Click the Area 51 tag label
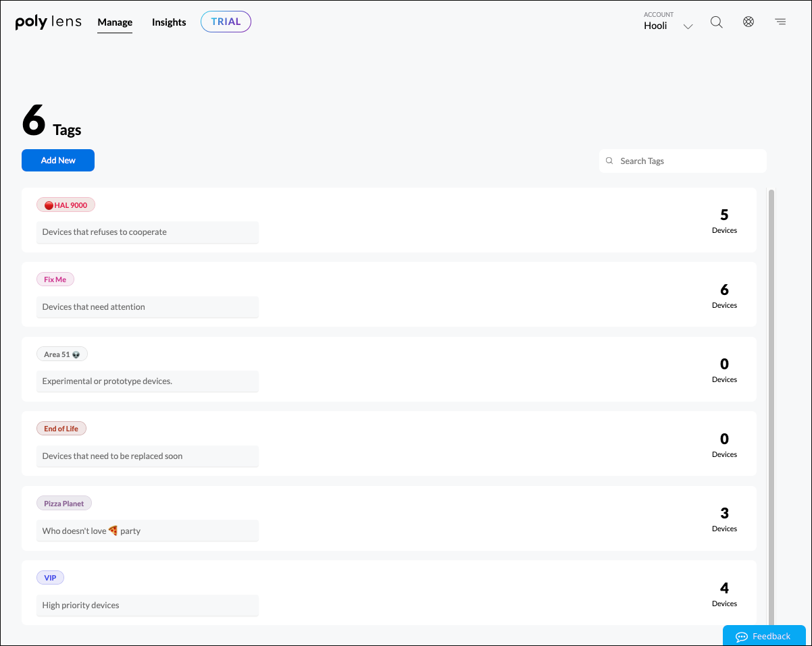Image resolution: width=812 pixels, height=646 pixels. [x=61, y=354]
